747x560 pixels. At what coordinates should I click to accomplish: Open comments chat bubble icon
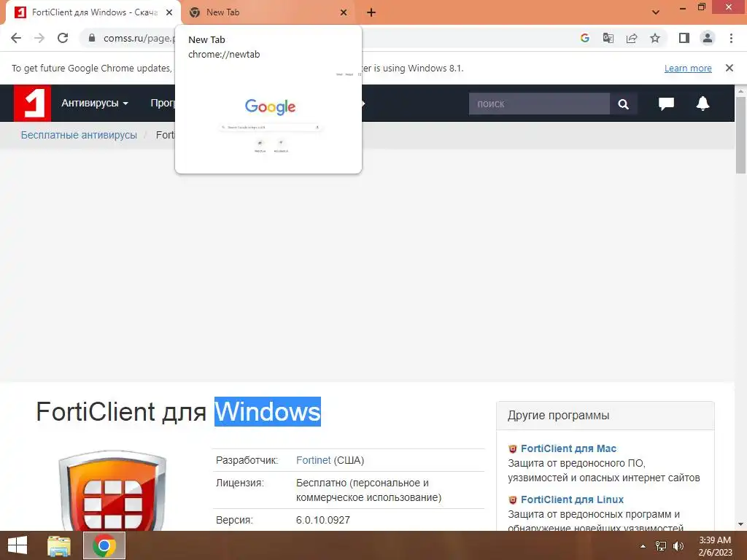pos(666,104)
